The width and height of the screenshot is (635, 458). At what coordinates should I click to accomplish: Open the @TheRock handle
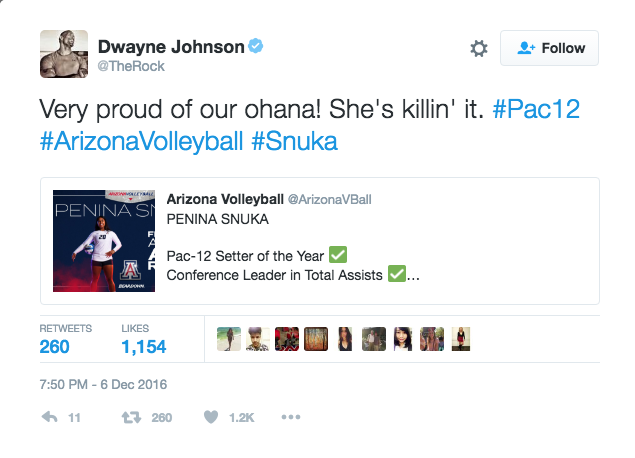pyautogui.click(x=131, y=66)
